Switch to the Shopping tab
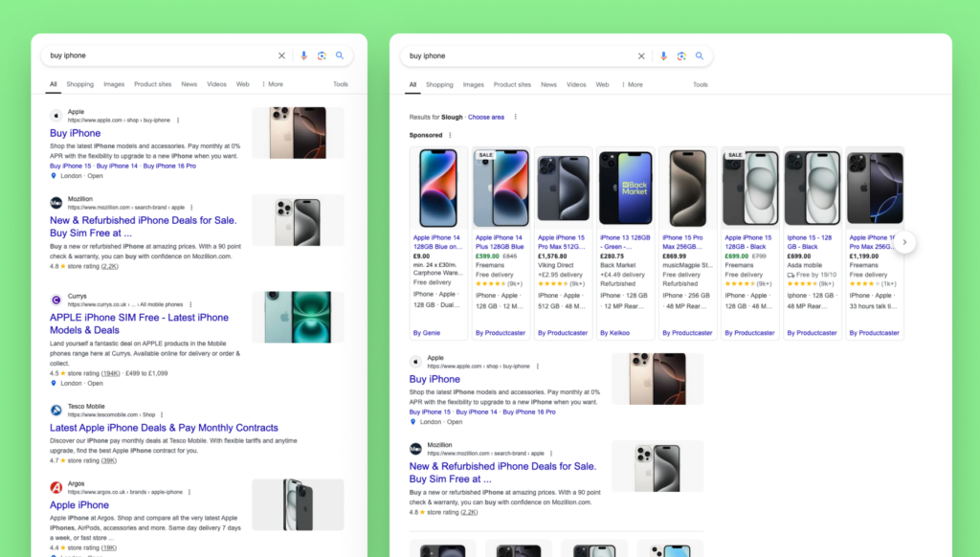 [x=80, y=84]
